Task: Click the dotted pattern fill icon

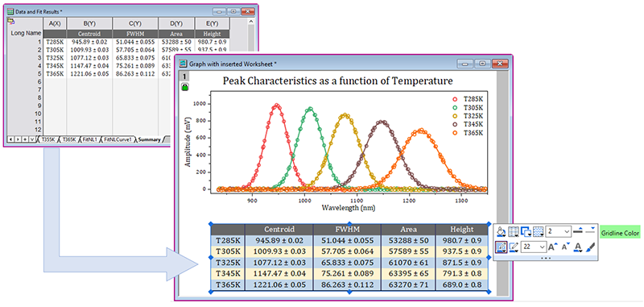Action: pos(538,232)
